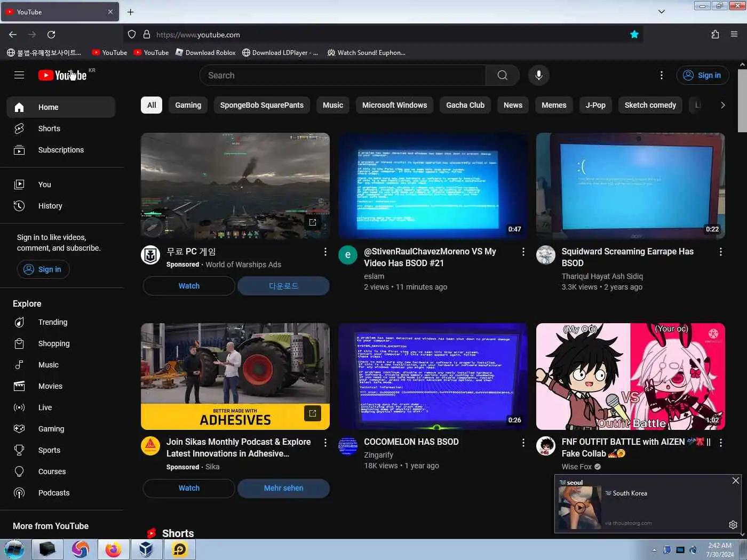Open the YouTube hamburger guide menu
Image resolution: width=747 pixels, height=560 pixels.
click(19, 75)
